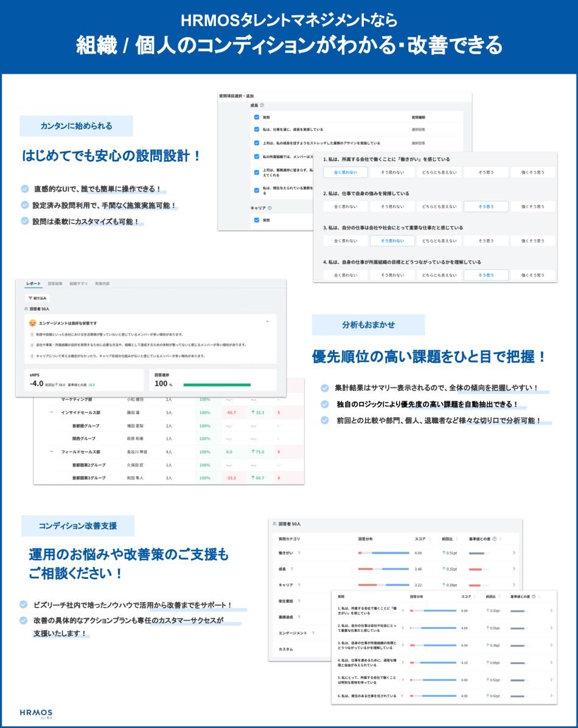This screenshot has height=728, width=578.
Task: Click the マーケティング部 row name
Action: click(x=77, y=400)
